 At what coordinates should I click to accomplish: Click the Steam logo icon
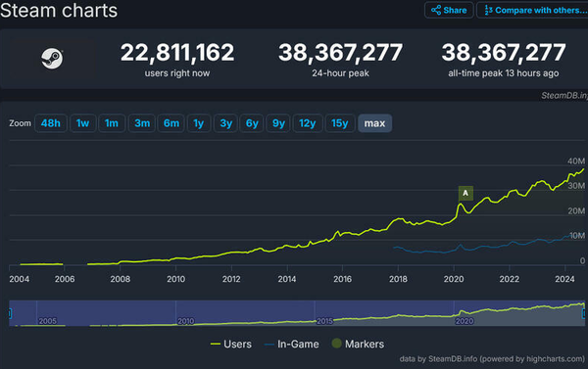point(52,59)
